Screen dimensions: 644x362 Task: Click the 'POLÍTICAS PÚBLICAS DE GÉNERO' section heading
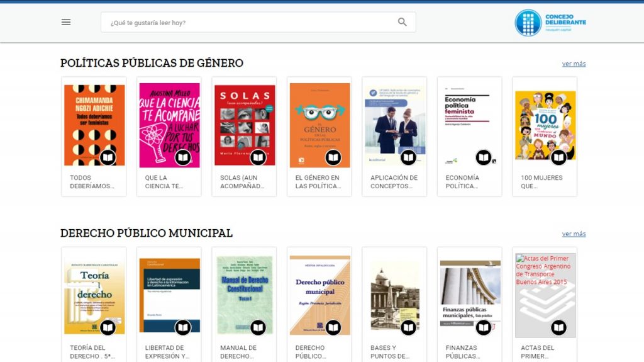pyautogui.click(x=152, y=63)
